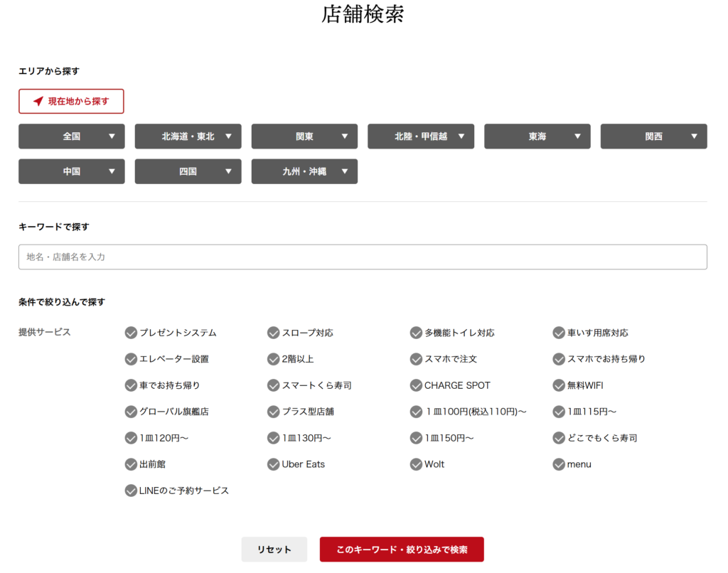Viewport: 728px width, 573px height.
Task: Enable the CHARGE SPOT filter checkbox
Action: pyautogui.click(x=416, y=385)
